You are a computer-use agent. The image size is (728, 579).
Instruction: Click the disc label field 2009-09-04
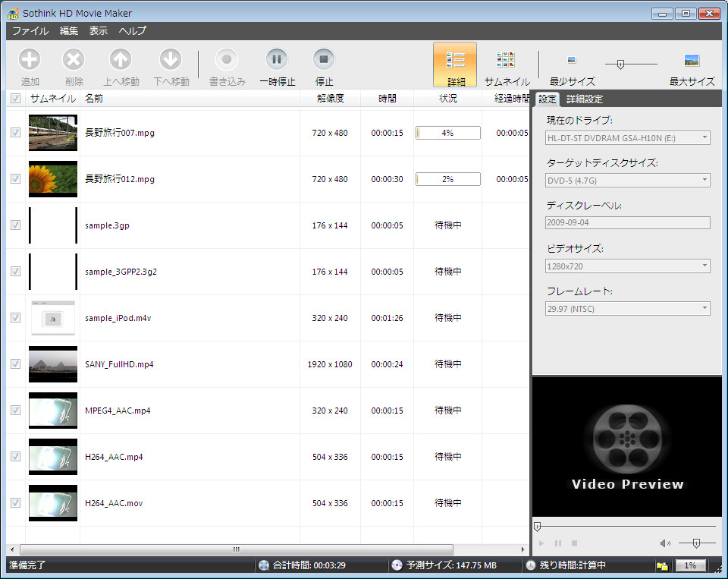pyautogui.click(x=627, y=222)
